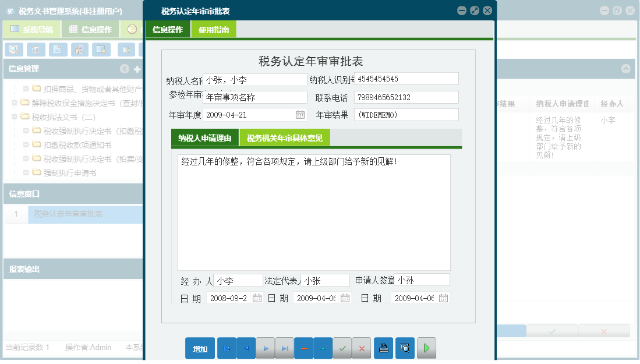Screen dimensions: 640x364
Task: Click the 增加 button to add a record
Action: [x=200, y=348]
